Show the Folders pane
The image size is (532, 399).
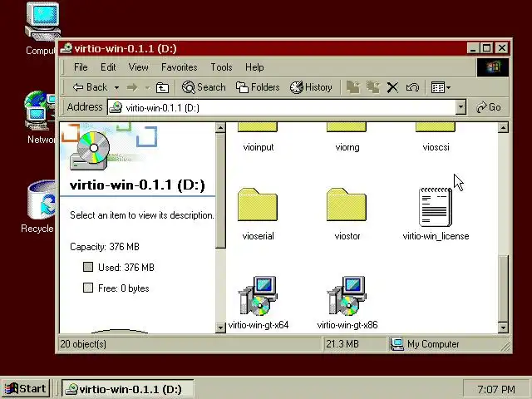click(x=258, y=87)
